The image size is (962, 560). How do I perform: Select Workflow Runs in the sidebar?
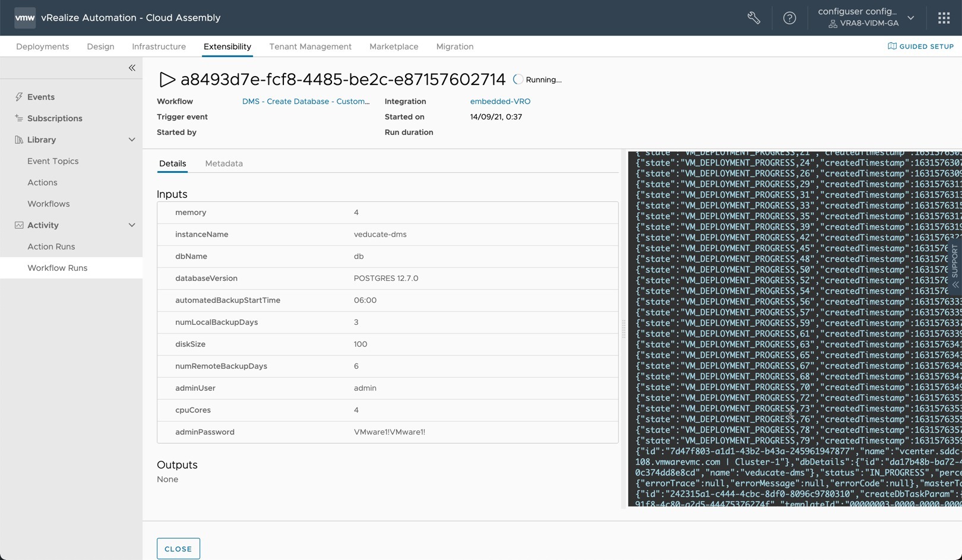click(x=57, y=267)
